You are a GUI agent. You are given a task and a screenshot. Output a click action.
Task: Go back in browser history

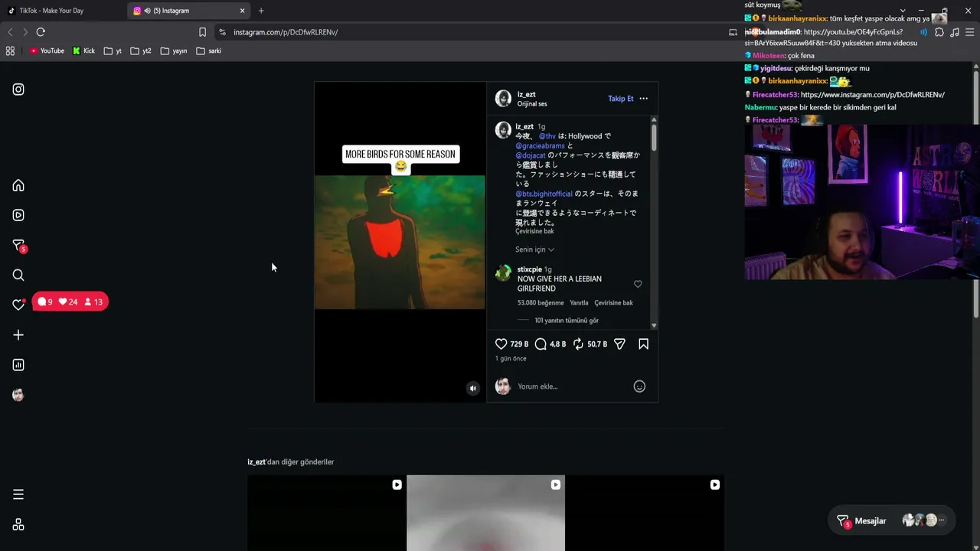[10, 32]
